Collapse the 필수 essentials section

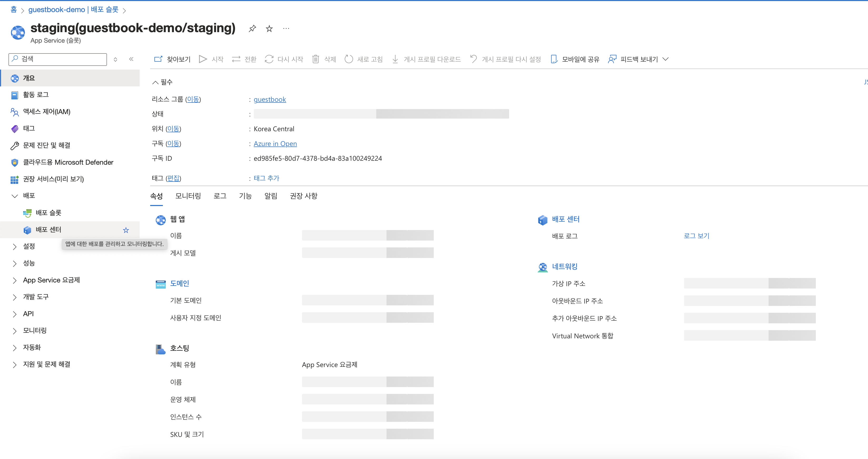[x=155, y=82]
